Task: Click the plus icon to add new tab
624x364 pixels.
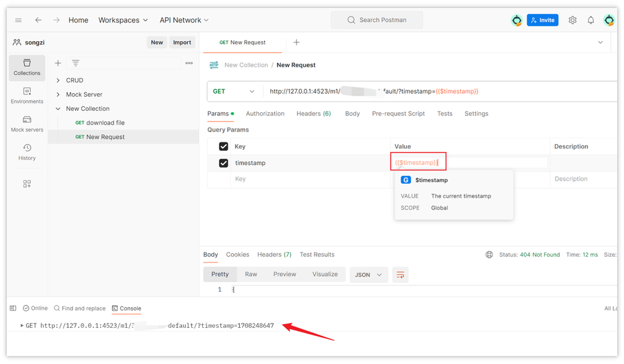Action: pos(296,42)
